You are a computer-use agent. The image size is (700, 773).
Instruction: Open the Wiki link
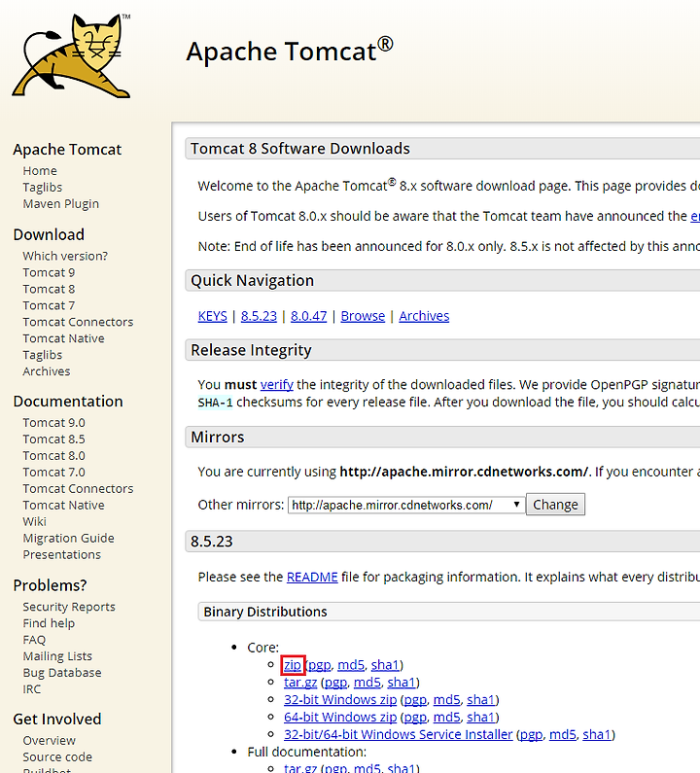pos(34,521)
